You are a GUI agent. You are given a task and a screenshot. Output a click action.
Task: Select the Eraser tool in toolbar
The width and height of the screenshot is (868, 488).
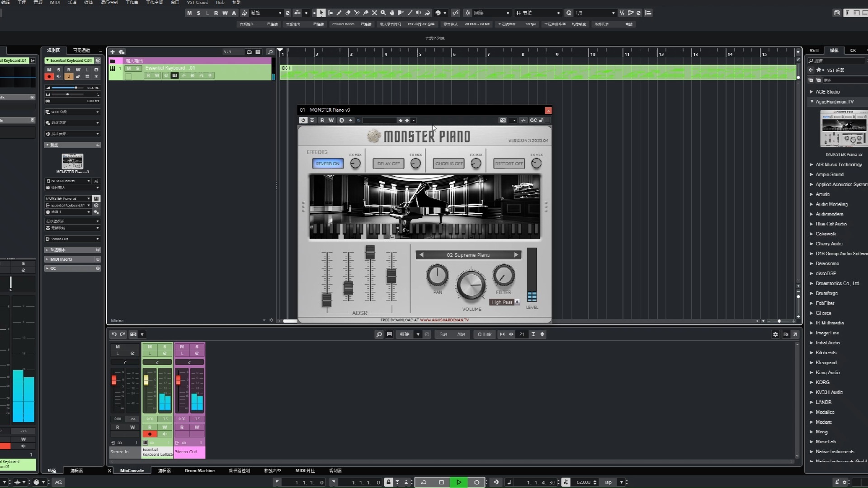tap(348, 13)
